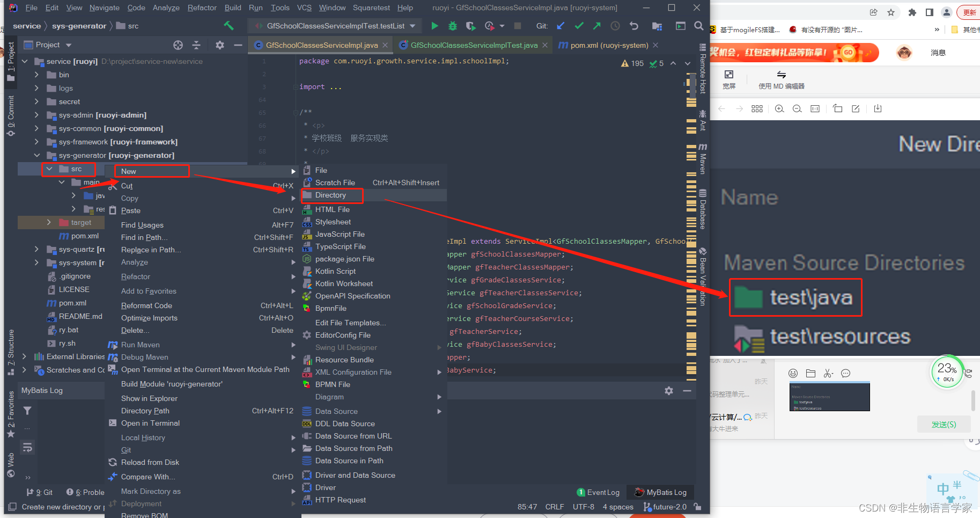
Task: Rotate image in browser image viewer
Action: point(837,109)
